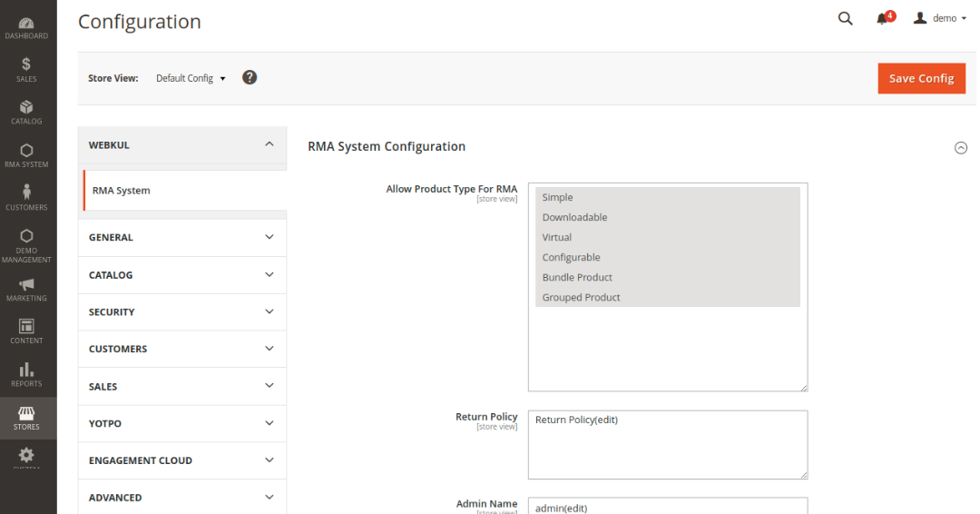Click the Admin Name input field
This screenshot has width=980, height=514.
point(668,507)
